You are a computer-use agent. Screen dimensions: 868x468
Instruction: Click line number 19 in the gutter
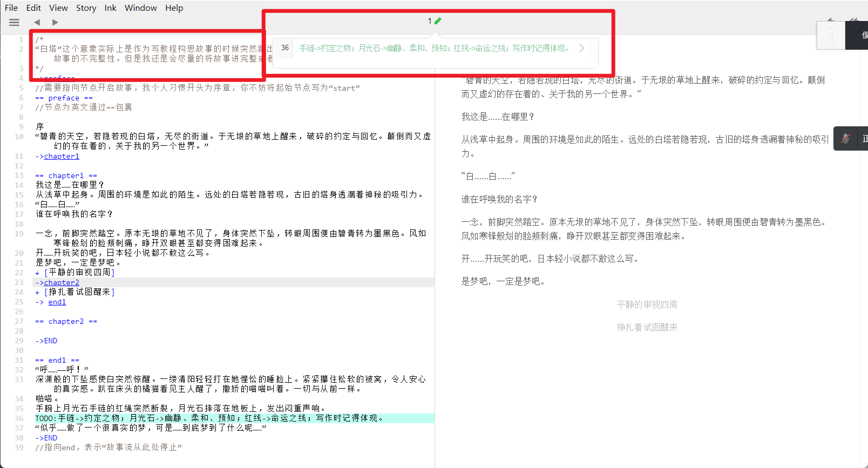pos(19,234)
